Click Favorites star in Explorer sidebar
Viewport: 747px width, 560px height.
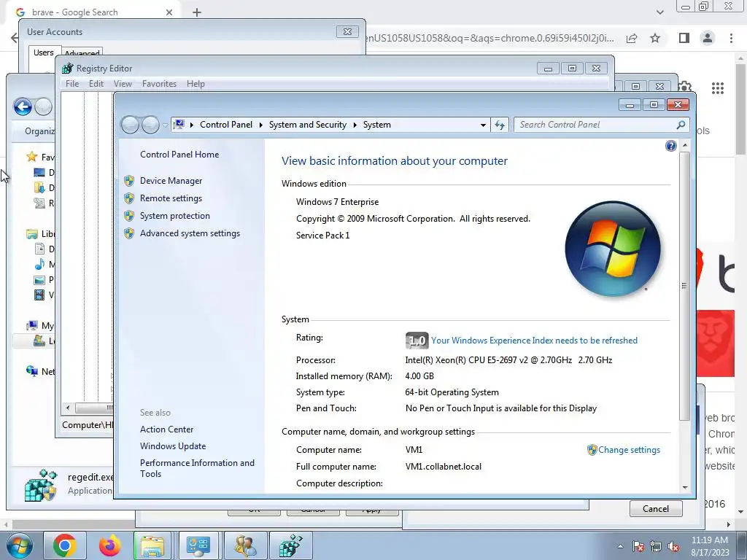pos(32,157)
